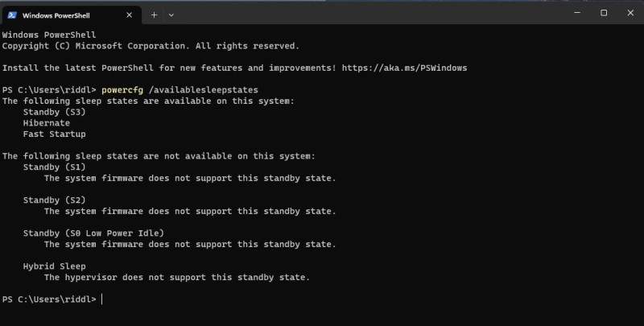This screenshot has height=326, width=644.
Task: Click the Copyright Microsoft Corporation line
Action: 151,46
